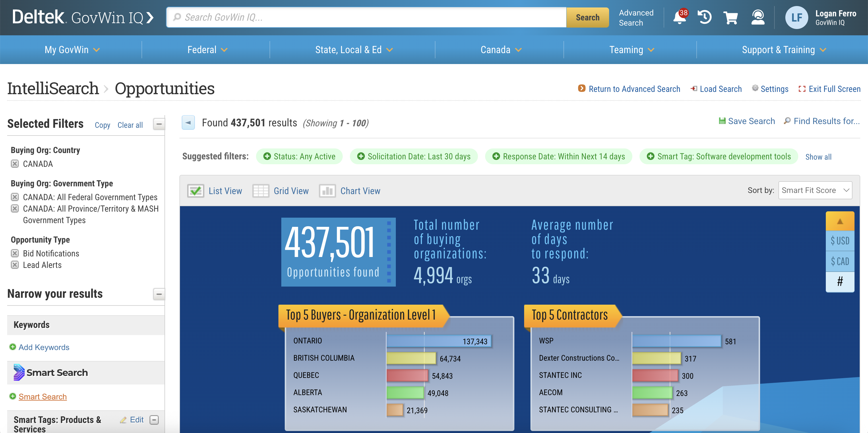
Task: Collapse Smart Tags: Products & Services section
Action: point(154,420)
